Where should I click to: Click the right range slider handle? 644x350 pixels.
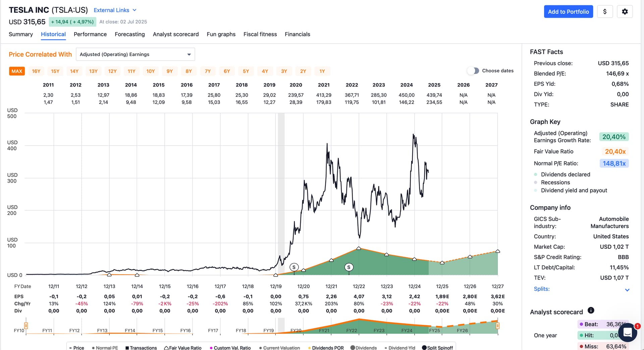click(x=498, y=326)
